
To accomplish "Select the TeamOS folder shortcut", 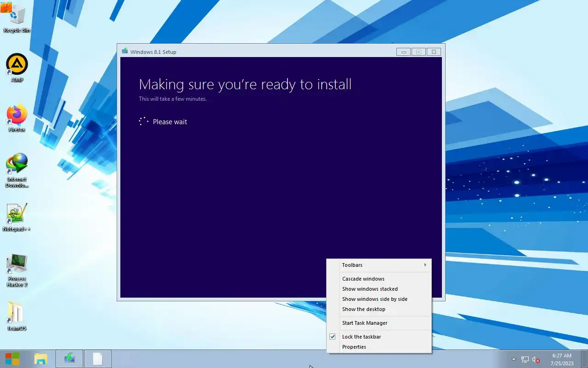I will pos(17,316).
